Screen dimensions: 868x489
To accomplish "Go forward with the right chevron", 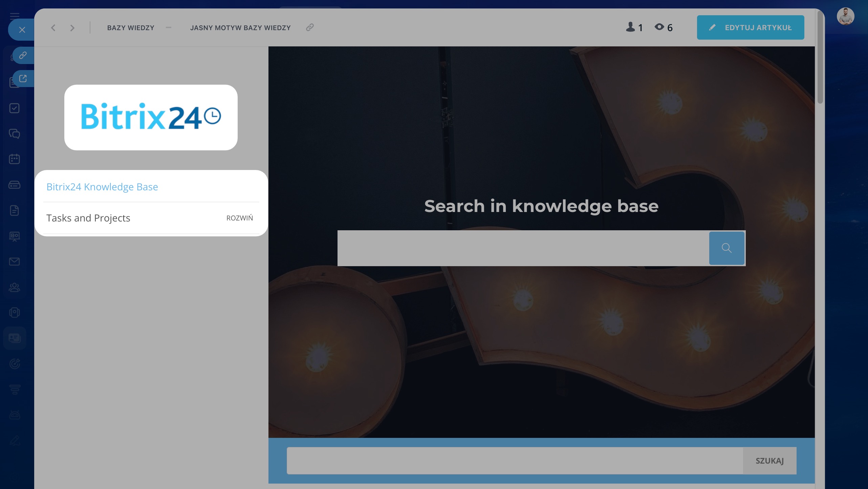I will point(72,28).
